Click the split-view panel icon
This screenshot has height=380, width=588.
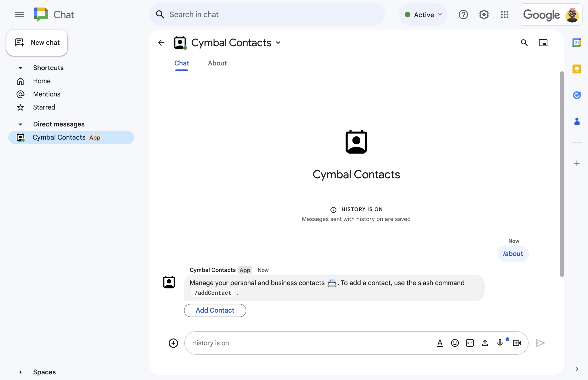[543, 42]
